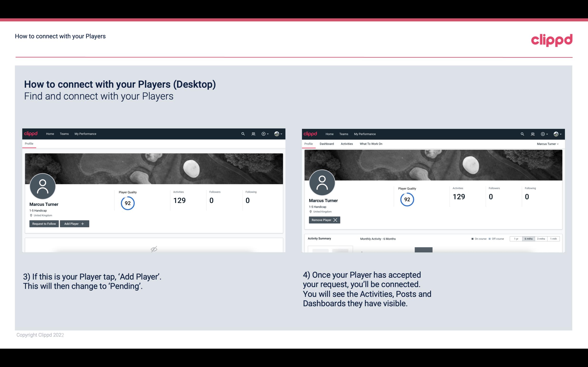Click the Clippd logo in right panel navbar
Screen dimensions: 588x367
(310, 133)
